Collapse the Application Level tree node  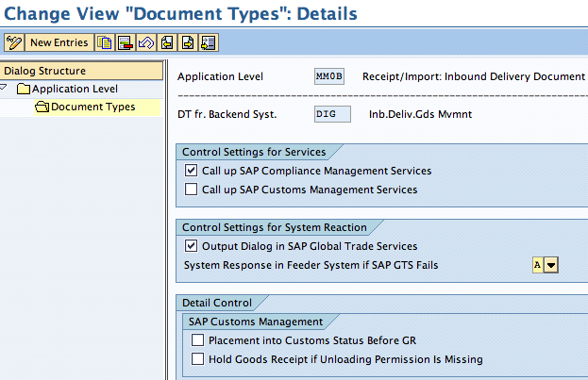click(x=6, y=89)
